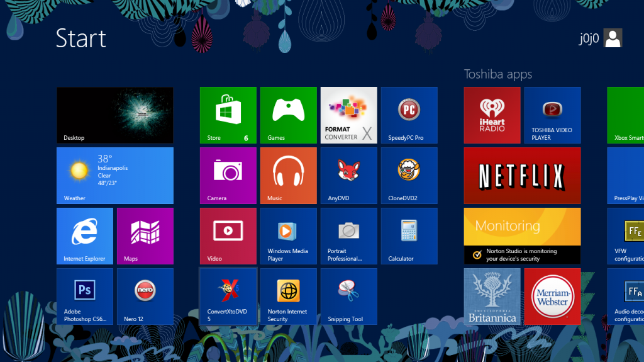Open Norton Studio Monitoring tile
The width and height of the screenshot is (644, 362).
pos(522,235)
